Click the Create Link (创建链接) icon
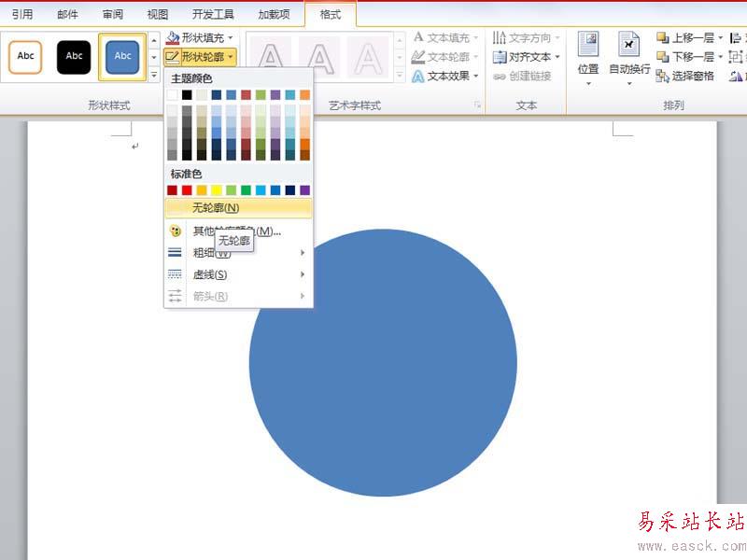Image resolution: width=747 pixels, height=560 pixels. point(499,77)
